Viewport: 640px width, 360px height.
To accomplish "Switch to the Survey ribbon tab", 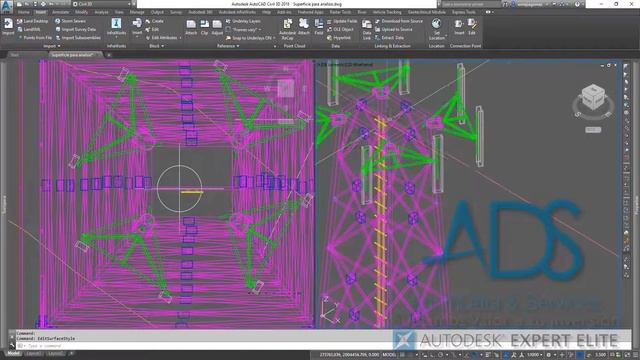I will tap(176, 12).
